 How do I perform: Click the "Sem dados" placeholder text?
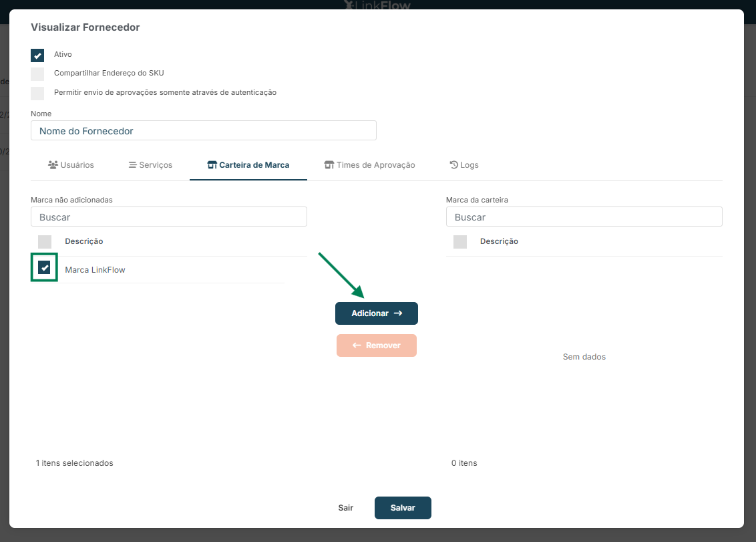tap(584, 357)
